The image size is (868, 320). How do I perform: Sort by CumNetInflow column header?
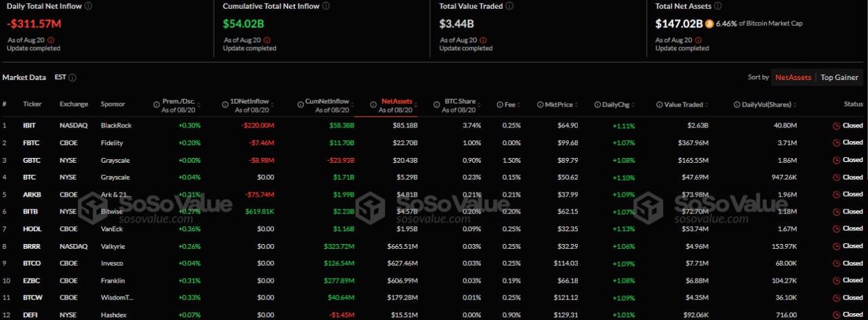pyautogui.click(x=327, y=101)
